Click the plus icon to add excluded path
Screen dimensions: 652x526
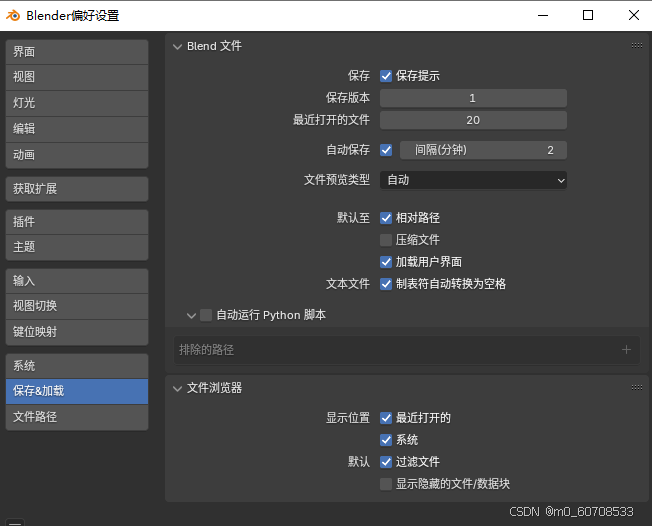click(626, 350)
